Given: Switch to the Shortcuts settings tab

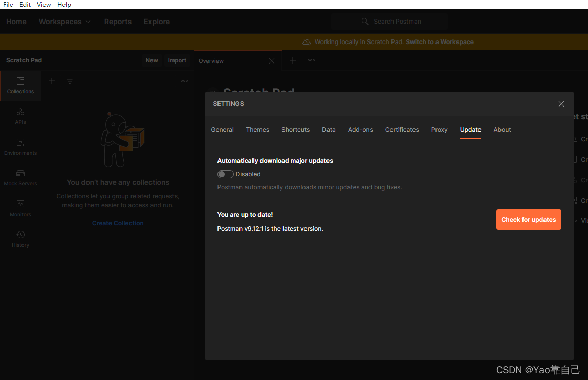Looking at the screenshot, I should pos(295,130).
